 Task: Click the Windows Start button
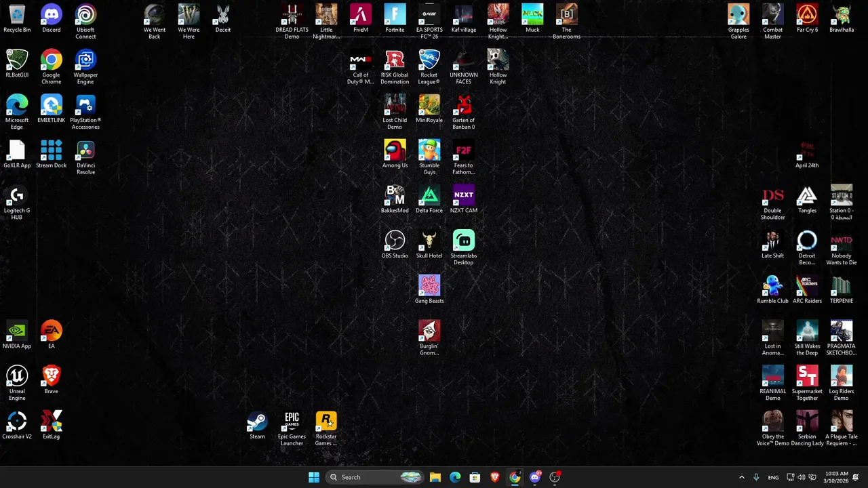click(x=314, y=477)
